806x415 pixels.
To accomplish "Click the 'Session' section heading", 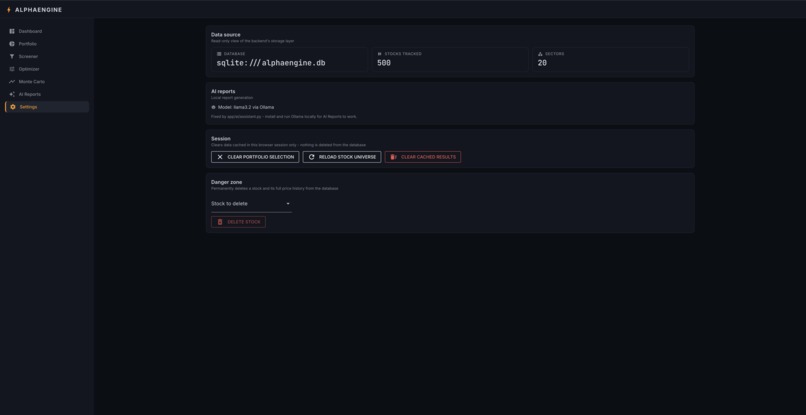I will (221, 139).
